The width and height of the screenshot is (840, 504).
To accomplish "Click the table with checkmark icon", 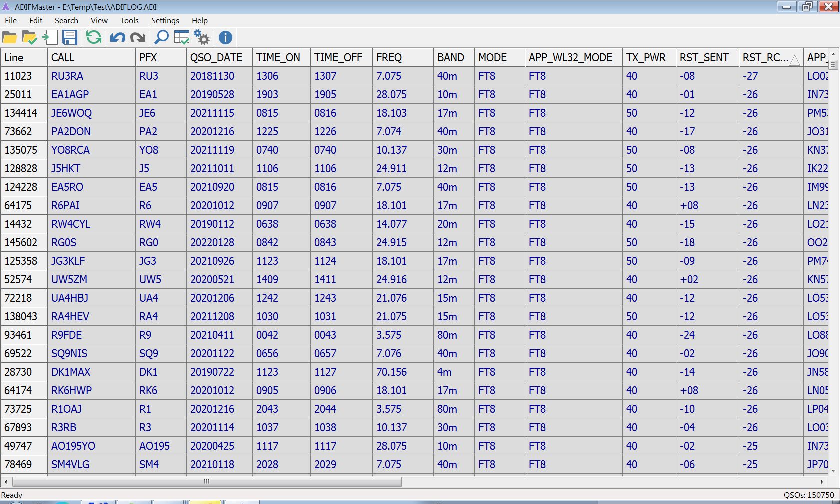I will pos(182,38).
